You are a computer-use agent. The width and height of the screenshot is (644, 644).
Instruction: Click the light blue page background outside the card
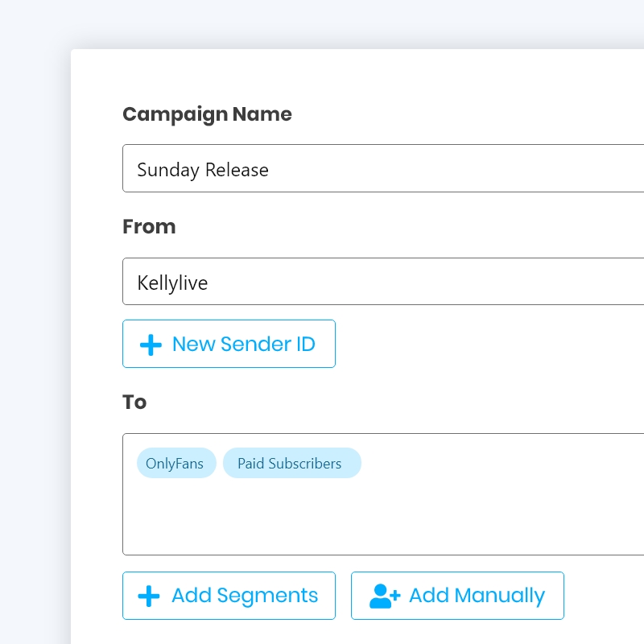(x=32, y=322)
